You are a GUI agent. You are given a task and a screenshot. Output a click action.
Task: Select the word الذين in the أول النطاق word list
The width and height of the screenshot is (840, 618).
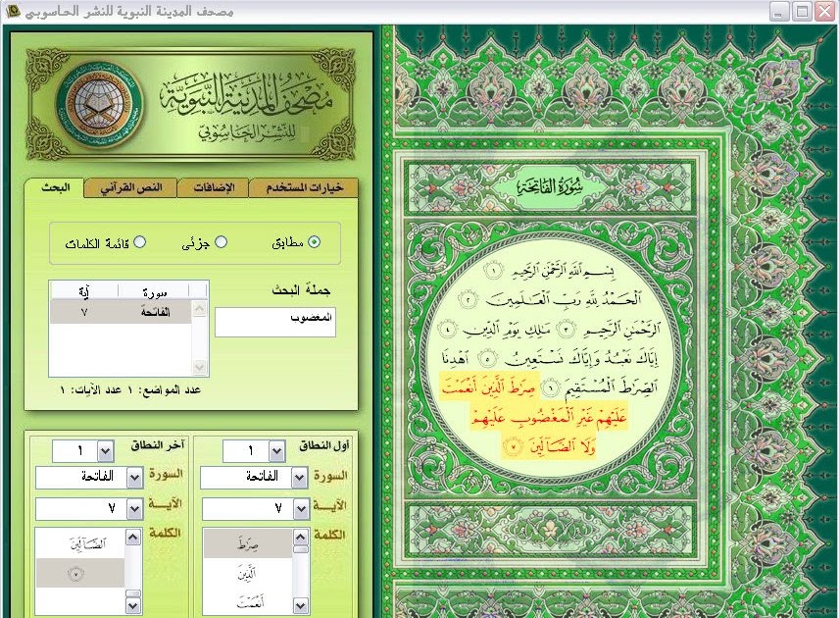[248, 574]
